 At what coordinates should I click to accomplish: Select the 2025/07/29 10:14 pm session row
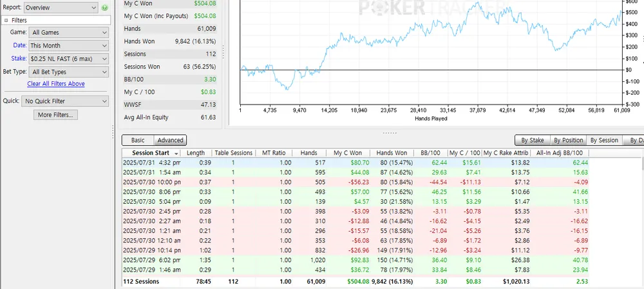[355, 250]
